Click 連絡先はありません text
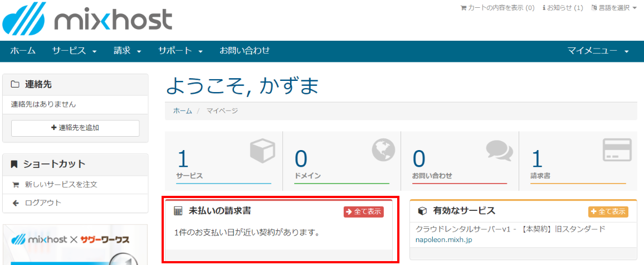This screenshot has height=265, width=644. click(43, 104)
